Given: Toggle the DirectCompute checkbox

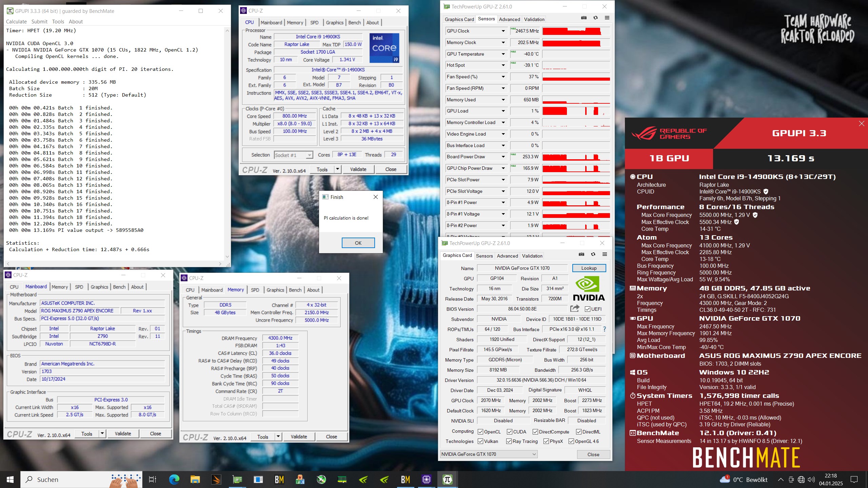Looking at the screenshot, I should tap(535, 432).
